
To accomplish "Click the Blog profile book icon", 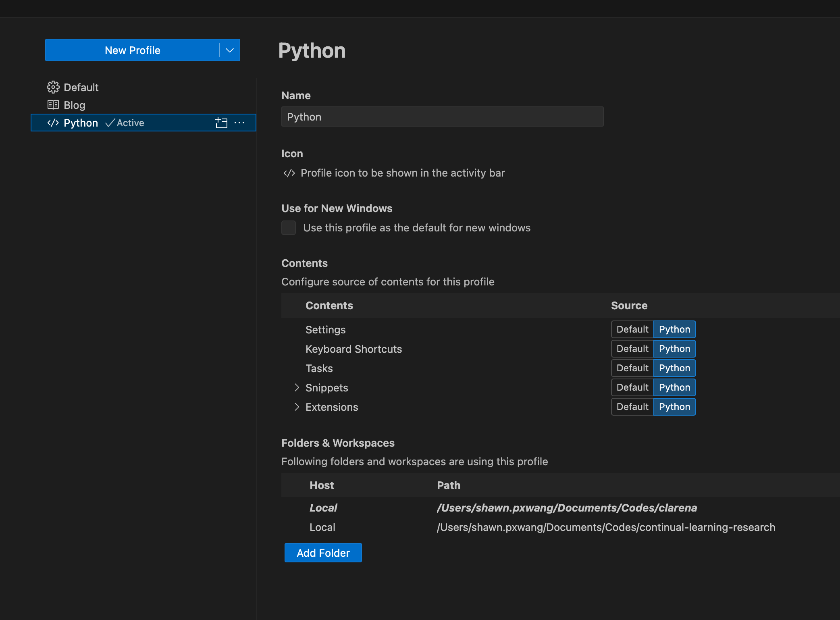I will click(x=53, y=105).
